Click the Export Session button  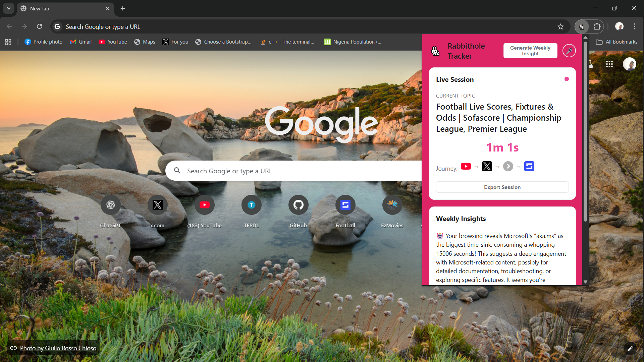click(502, 187)
